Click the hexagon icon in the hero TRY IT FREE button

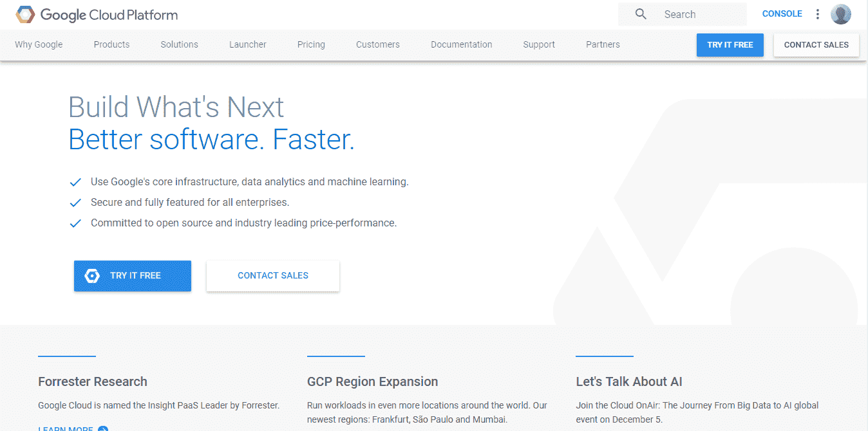tap(92, 276)
